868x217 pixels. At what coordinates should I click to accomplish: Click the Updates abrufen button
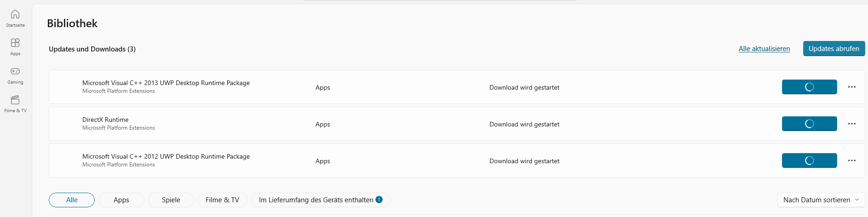pyautogui.click(x=834, y=49)
